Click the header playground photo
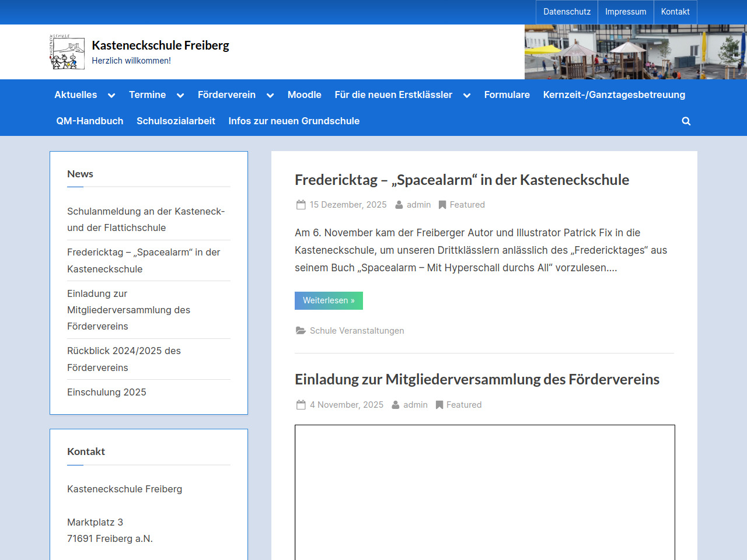Image resolution: width=747 pixels, height=560 pixels. point(635,52)
